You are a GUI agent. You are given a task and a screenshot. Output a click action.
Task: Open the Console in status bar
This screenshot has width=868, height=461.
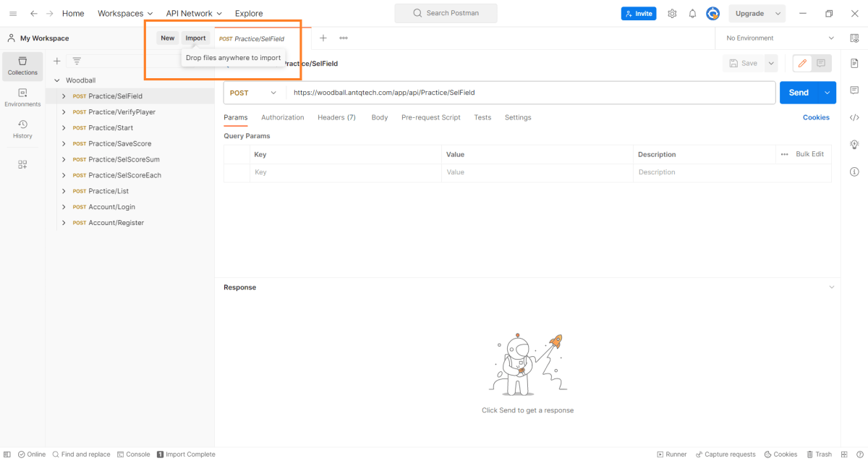click(x=133, y=454)
